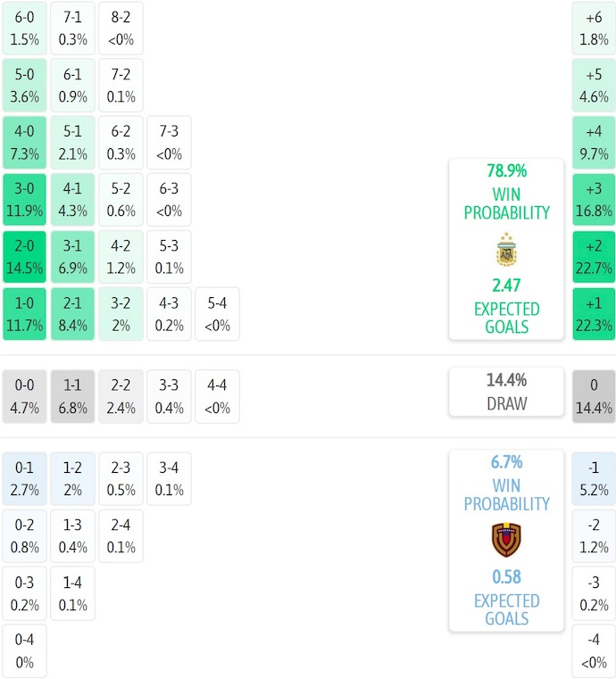This screenshot has height=679, width=616.
Task: Click the 14.4% draw card
Action: (506, 391)
